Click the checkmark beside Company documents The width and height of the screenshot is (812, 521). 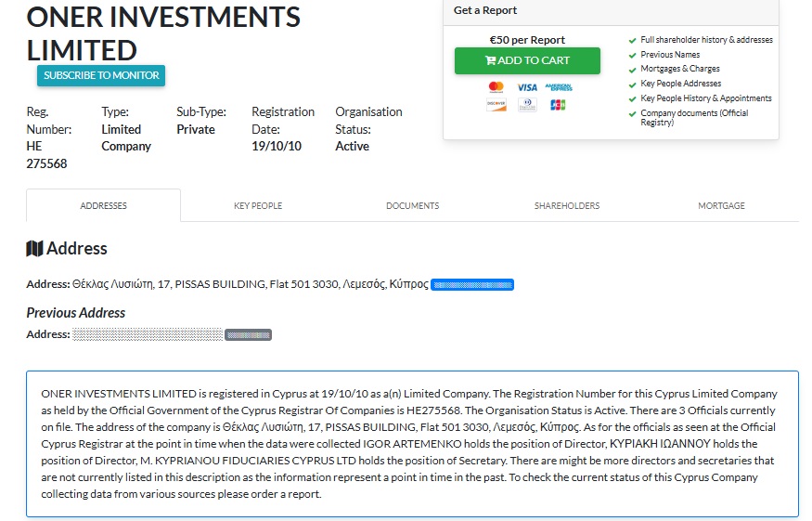632,113
